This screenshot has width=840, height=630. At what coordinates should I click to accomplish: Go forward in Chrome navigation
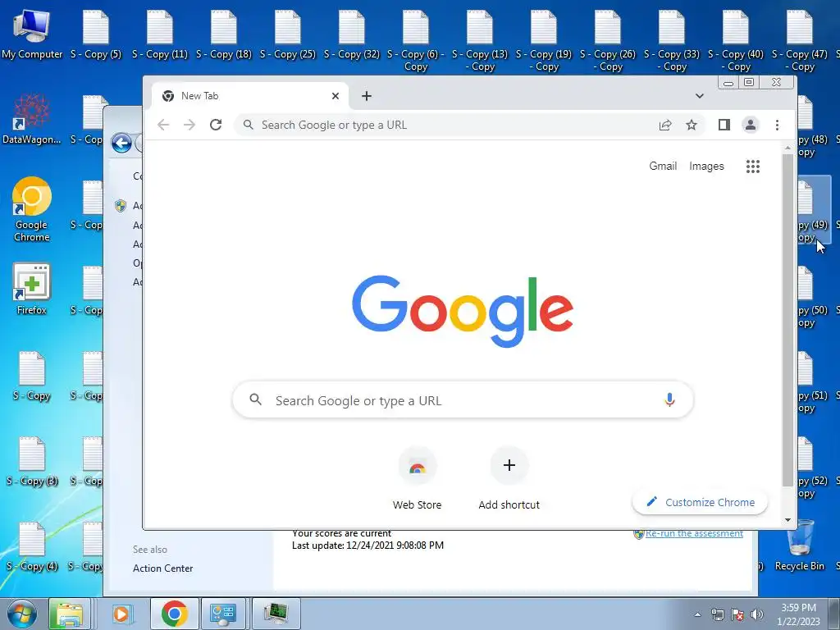click(x=189, y=125)
